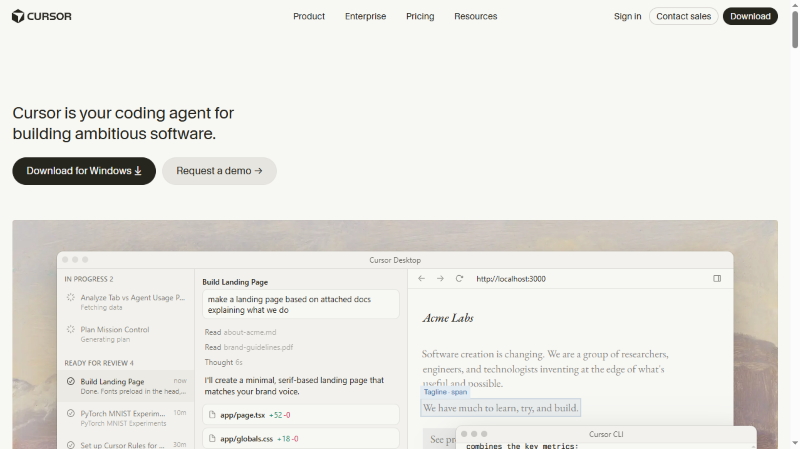
Task: Click the file icon next to app/globals.css
Action: (212, 438)
